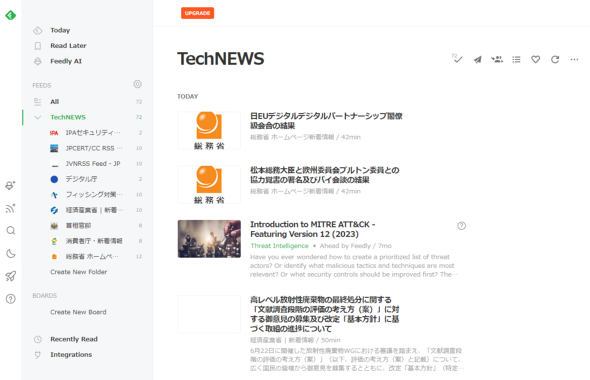Open the Today menu item
The height and width of the screenshot is (380, 590).
tap(87, 30)
